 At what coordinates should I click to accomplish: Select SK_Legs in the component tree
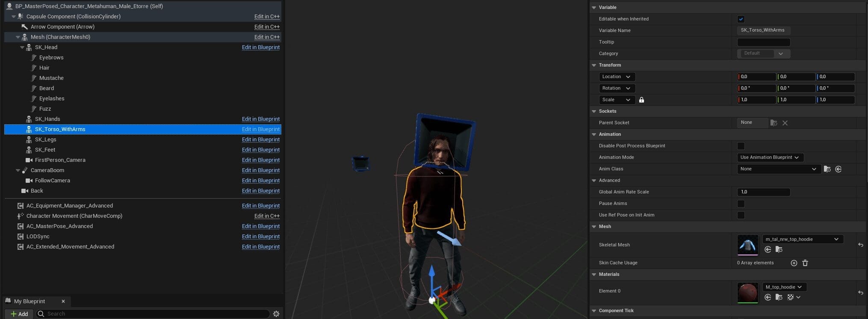[46, 140]
